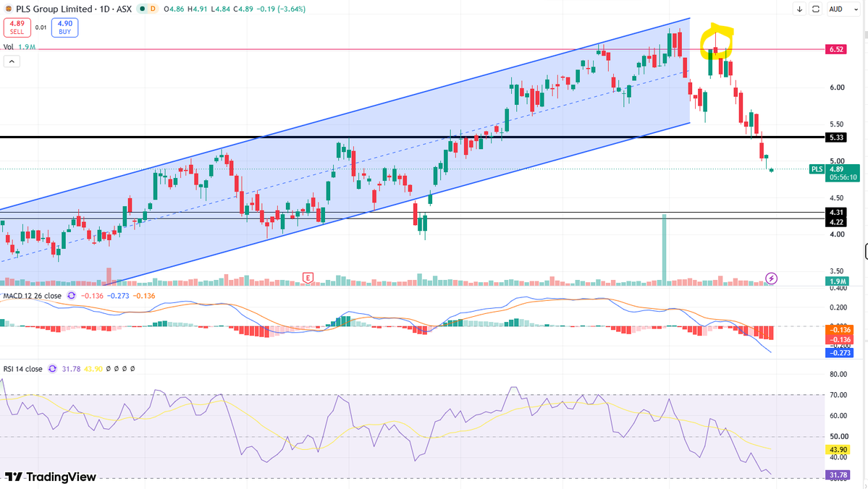Viewport: 868px width, 489px height.
Task: Click the 43.90 RSI moving-average axis label
Action: click(838, 450)
